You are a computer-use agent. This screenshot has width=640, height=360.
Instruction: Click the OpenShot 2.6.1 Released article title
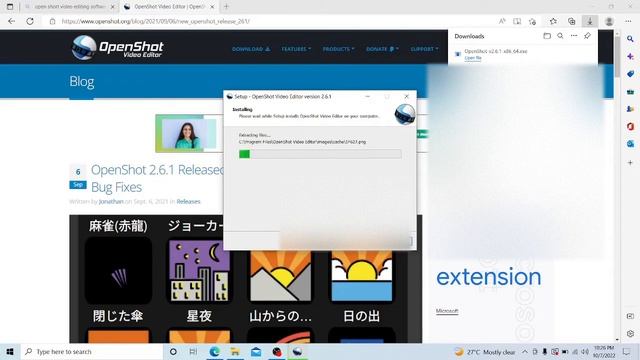[x=157, y=178]
